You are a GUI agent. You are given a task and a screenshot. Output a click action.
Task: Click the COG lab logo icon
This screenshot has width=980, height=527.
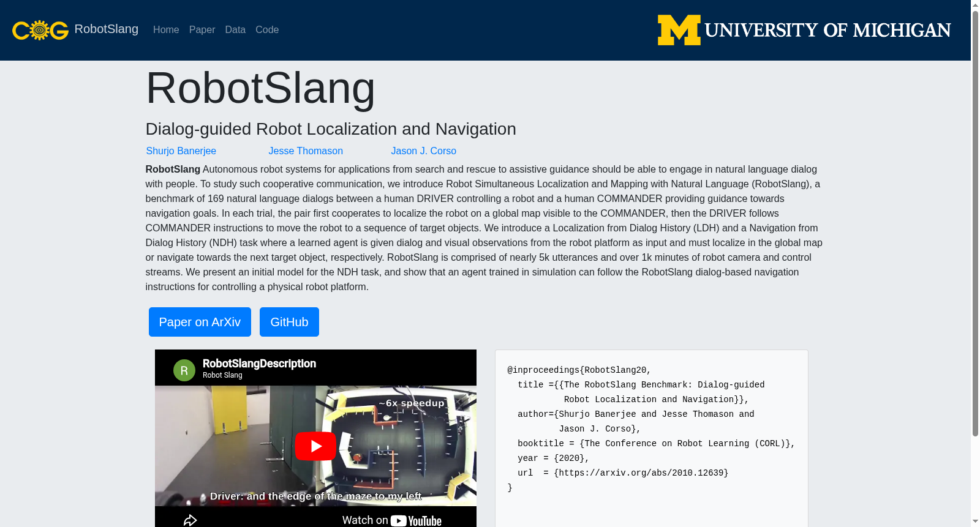40,30
